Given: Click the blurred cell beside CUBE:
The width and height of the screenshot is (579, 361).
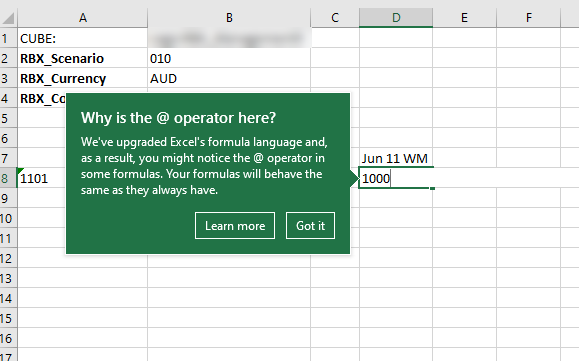Looking at the screenshot, I should click(x=229, y=38).
